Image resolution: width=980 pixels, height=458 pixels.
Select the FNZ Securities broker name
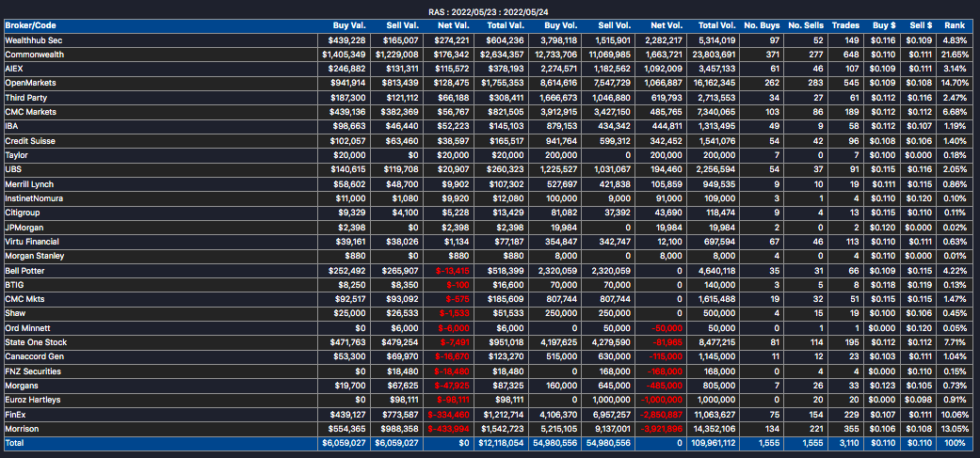[33, 371]
